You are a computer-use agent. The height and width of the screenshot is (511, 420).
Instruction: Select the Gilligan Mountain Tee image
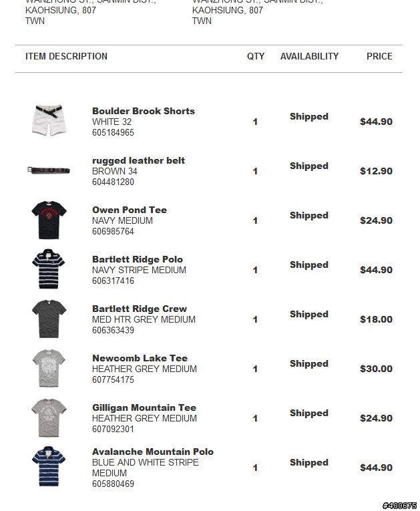point(49,417)
